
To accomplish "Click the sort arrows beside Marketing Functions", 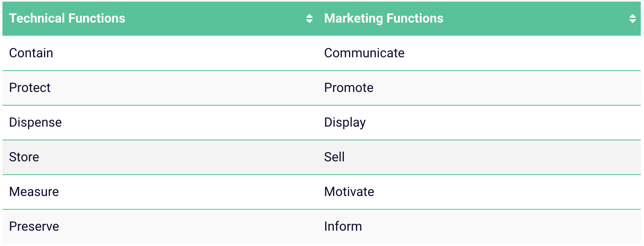I will (632, 18).
